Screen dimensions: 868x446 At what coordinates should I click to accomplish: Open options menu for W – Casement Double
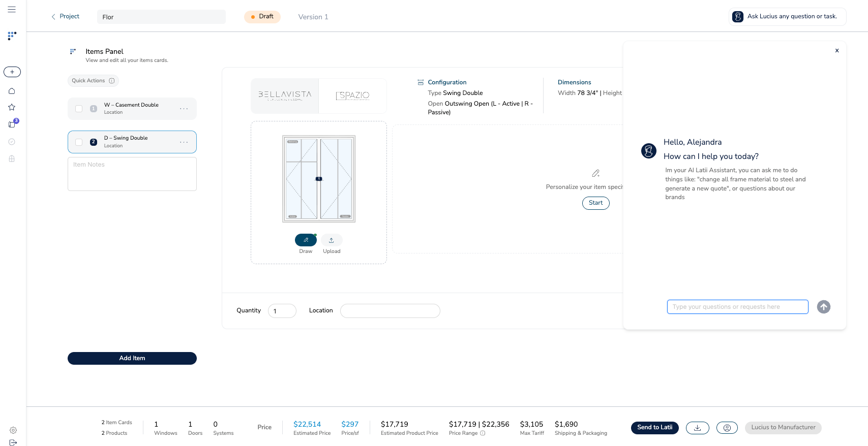click(x=184, y=109)
